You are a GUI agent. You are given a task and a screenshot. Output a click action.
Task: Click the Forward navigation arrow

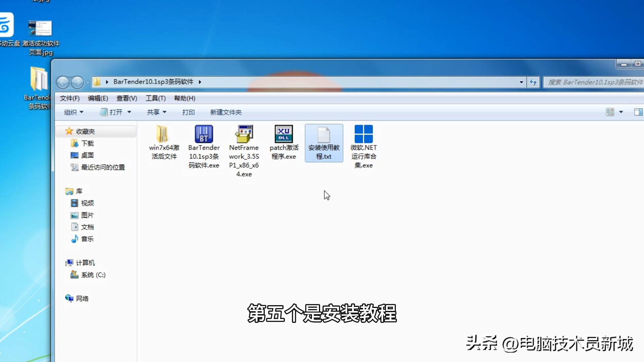click(x=77, y=82)
